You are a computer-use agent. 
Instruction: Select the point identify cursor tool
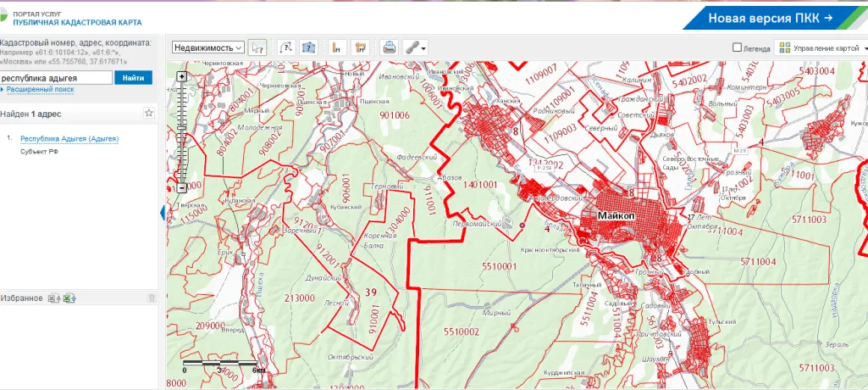pos(257,47)
